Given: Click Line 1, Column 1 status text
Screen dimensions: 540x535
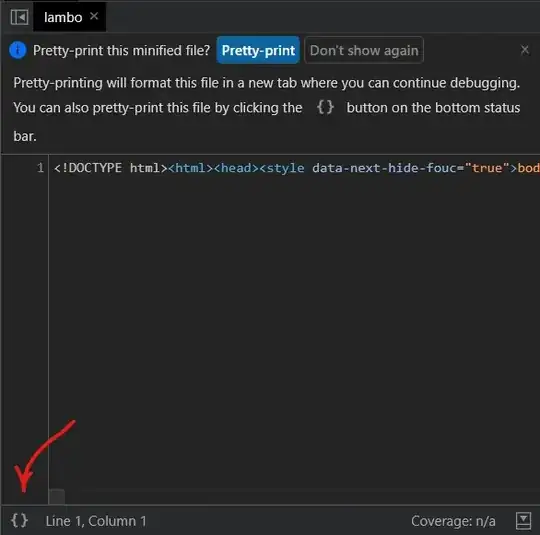Looking at the screenshot, I should 96,521.
